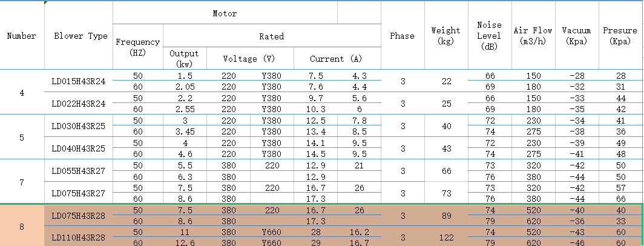Select the Frequency (HZ) header cell
The image size is (644, 246).
coord(138,47)
